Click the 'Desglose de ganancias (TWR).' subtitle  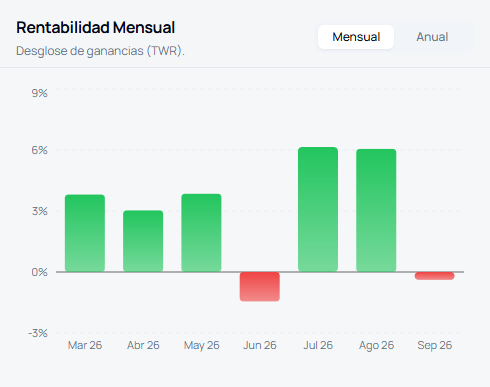[x=100, y=51]
